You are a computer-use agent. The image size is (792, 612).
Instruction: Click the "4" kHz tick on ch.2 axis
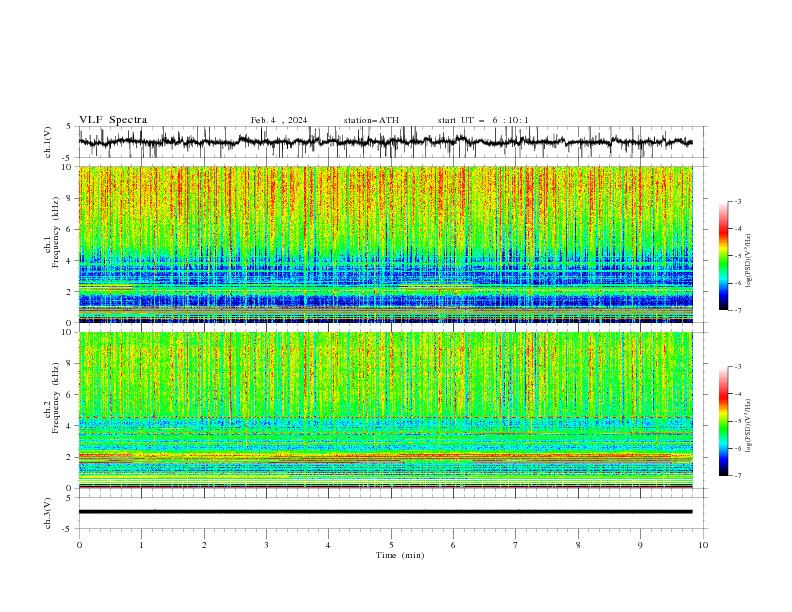coord(70,426)
